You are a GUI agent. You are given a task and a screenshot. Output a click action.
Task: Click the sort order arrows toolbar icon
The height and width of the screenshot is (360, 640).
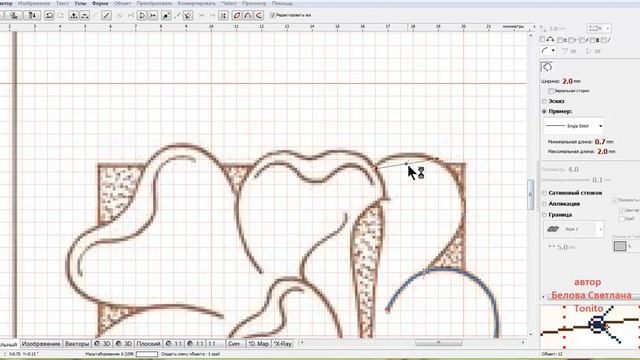pyautogui.click(x=32, y=16)
